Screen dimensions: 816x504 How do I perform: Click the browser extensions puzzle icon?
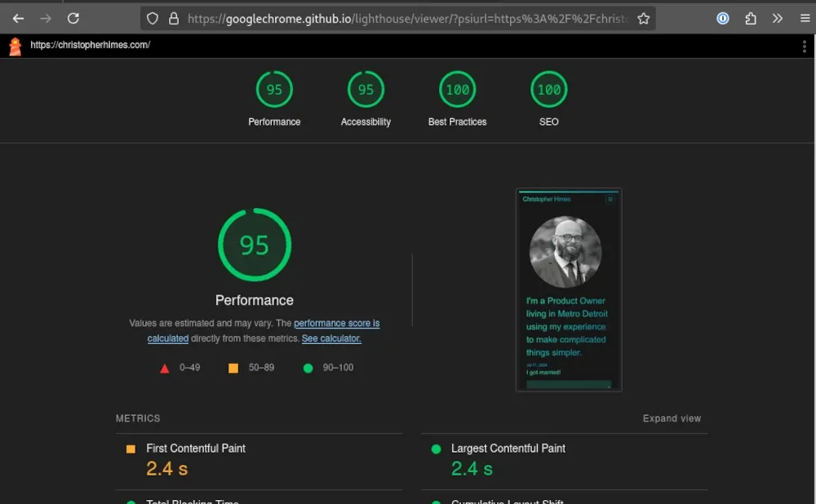pos(750,18)
